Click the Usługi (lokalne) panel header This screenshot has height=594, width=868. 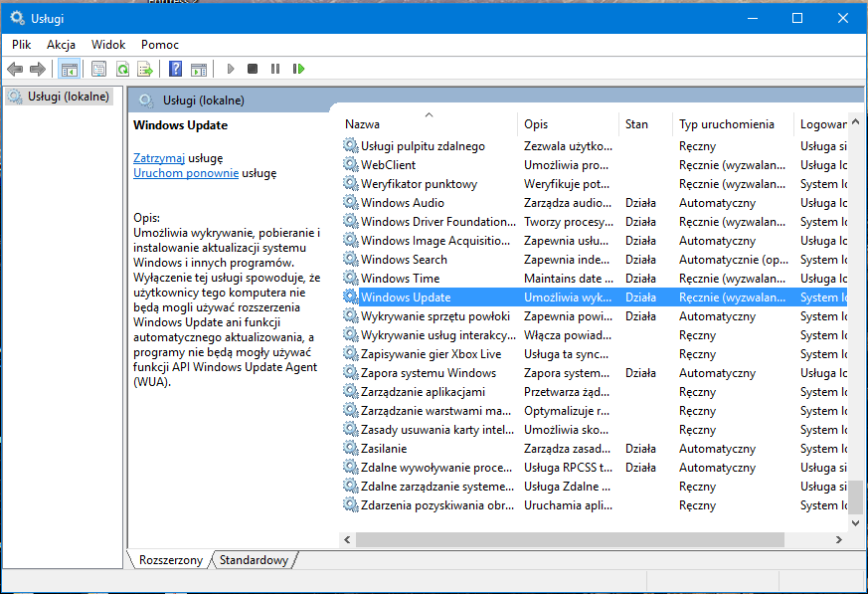coord(203,100)
